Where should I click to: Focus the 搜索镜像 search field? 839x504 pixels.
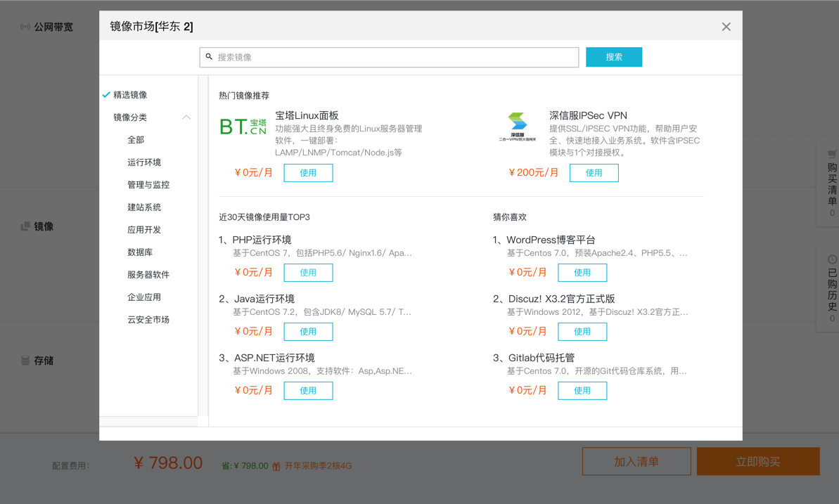tap(394, 57)
